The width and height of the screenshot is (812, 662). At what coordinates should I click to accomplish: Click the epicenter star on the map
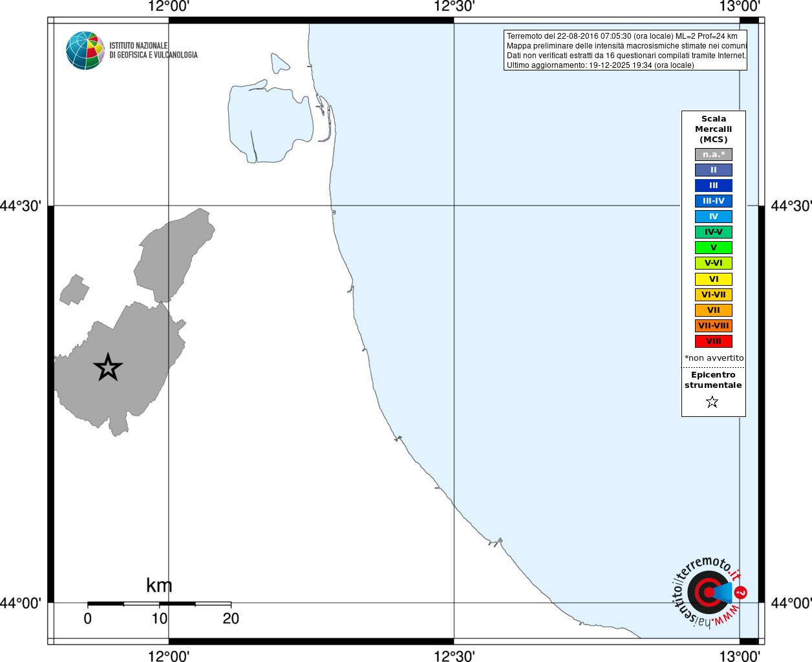tap(108, 367)
